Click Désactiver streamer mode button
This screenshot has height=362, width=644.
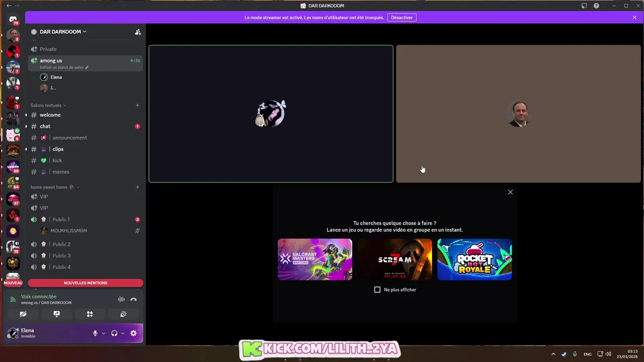coord(401,18)
